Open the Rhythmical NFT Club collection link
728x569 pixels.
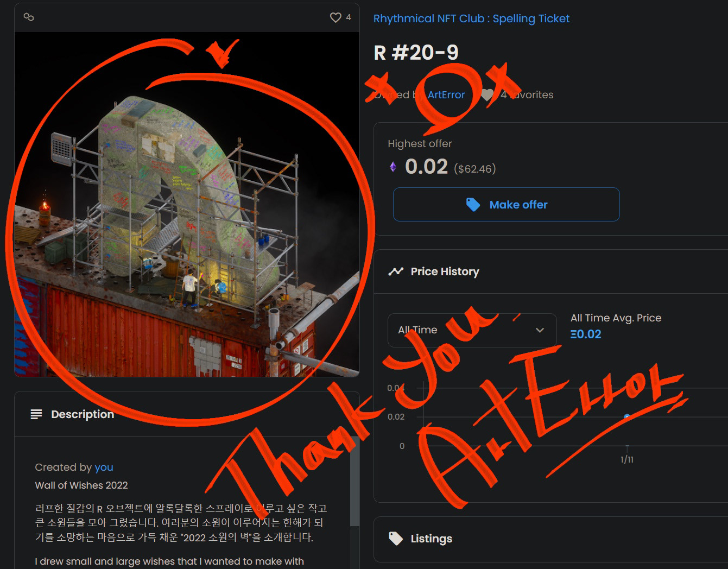[471, 18]
